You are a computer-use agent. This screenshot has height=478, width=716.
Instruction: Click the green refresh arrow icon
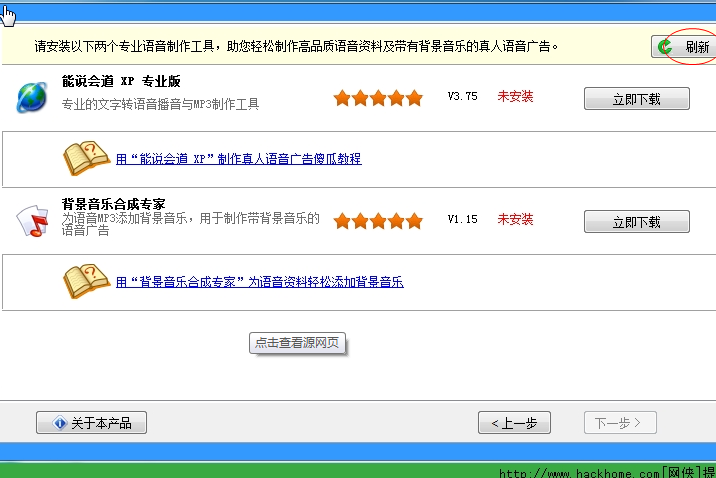point(665,47)
